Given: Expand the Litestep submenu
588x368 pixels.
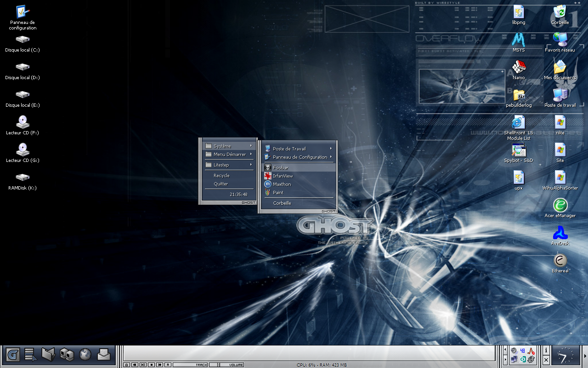Looking at the screenshot, I should tap(229, 165).
